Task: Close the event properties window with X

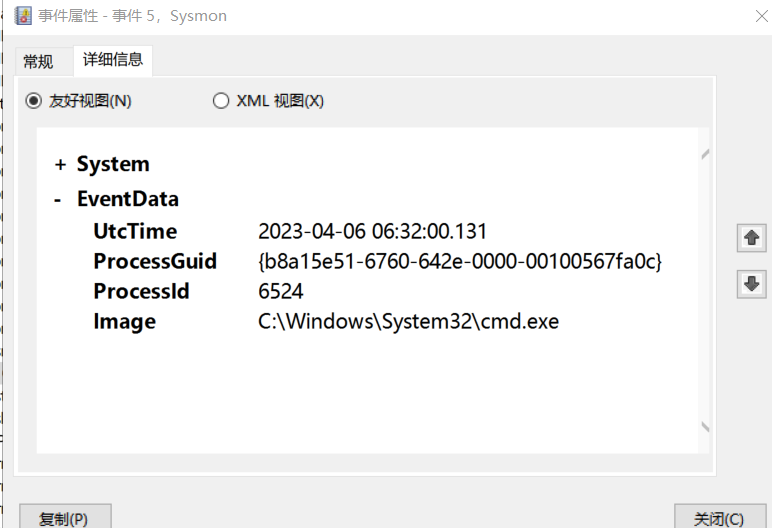Action: (x=749, y=15)
